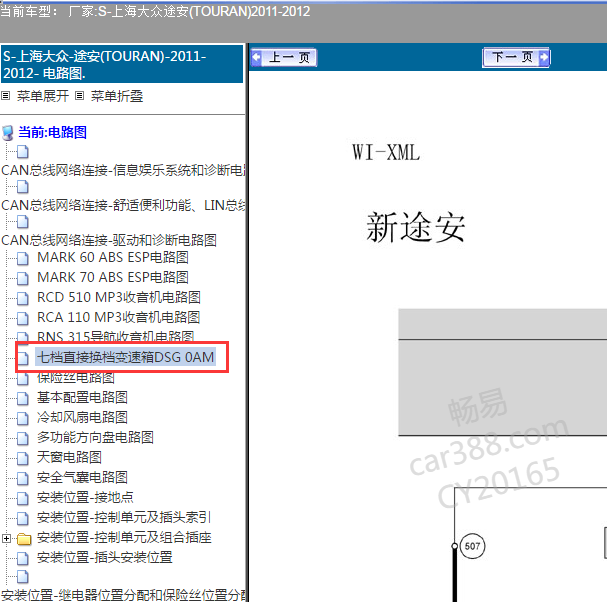
Task: Click the 菜单折叠 list icon
Action: coord(79,96)
